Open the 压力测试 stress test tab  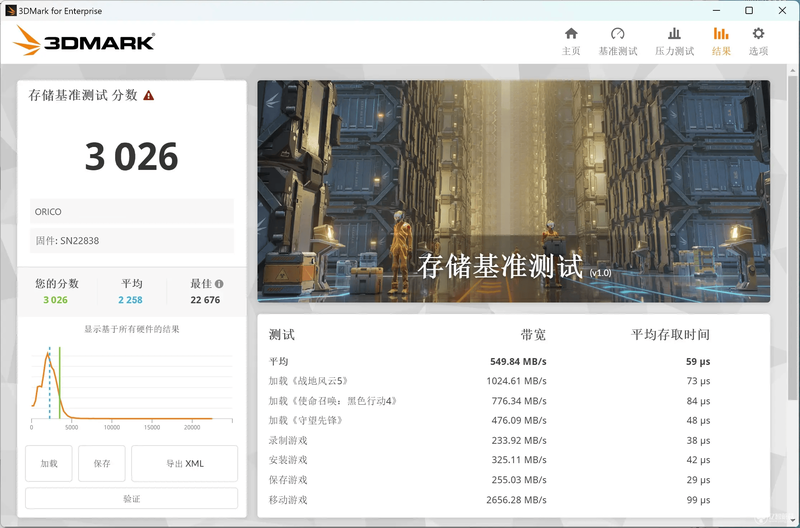(x=674, y=42)
